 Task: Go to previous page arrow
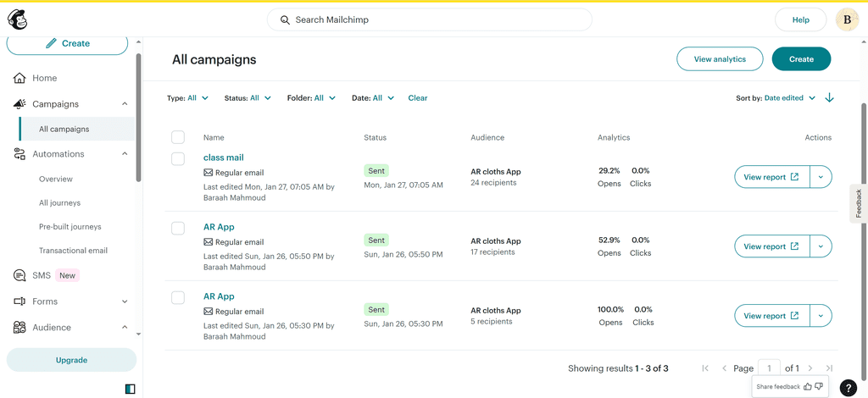[x=724, y=368]
